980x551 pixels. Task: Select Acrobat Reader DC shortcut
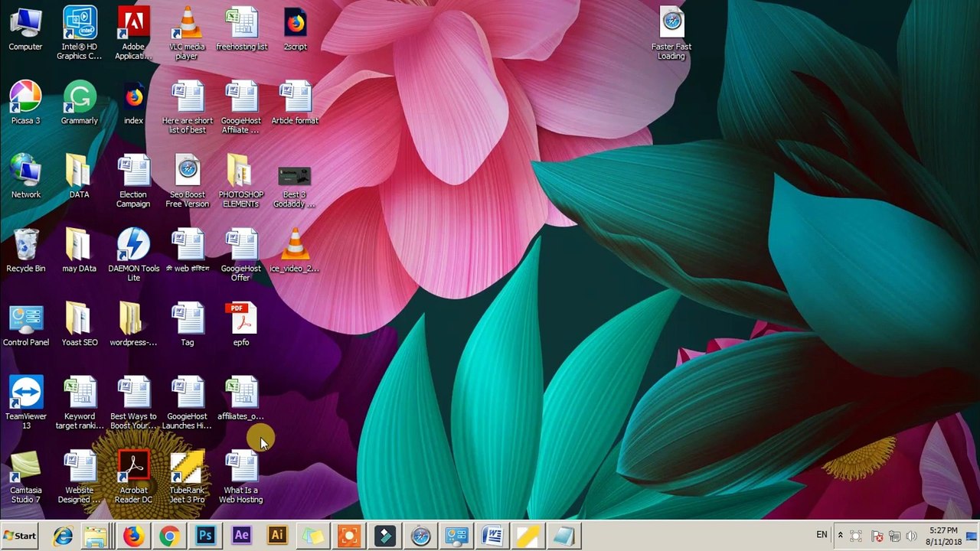(x=133, y=478)
